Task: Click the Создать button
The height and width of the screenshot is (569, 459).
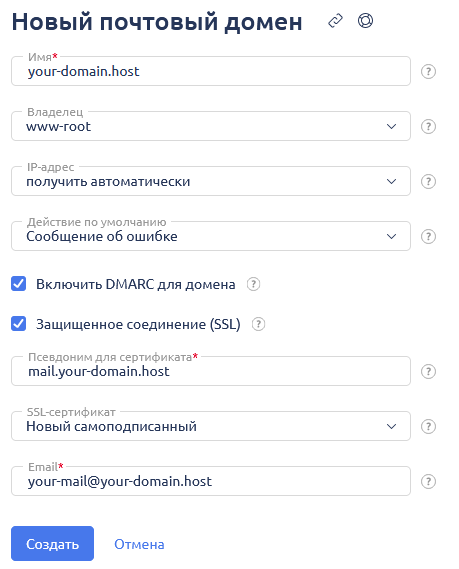Action: tap(53, 544)
